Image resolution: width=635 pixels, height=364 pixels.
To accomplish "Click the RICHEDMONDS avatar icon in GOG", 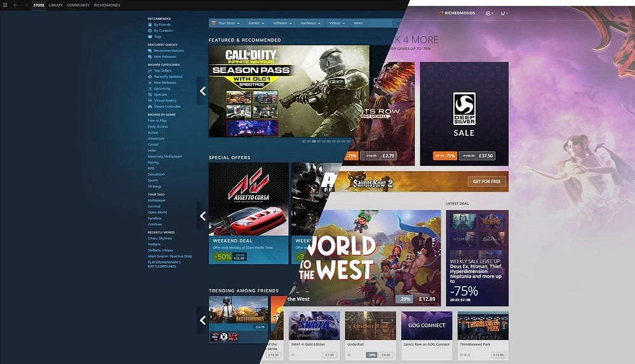I will pyautogui.click(x=441, y=13).
